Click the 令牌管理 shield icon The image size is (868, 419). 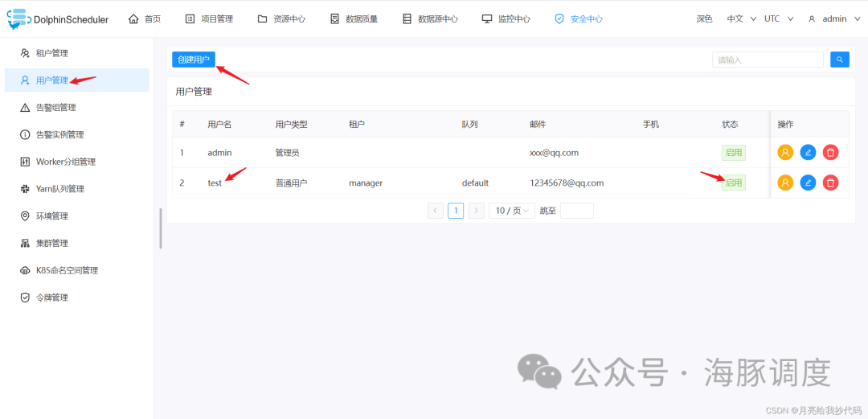[24, 298]
